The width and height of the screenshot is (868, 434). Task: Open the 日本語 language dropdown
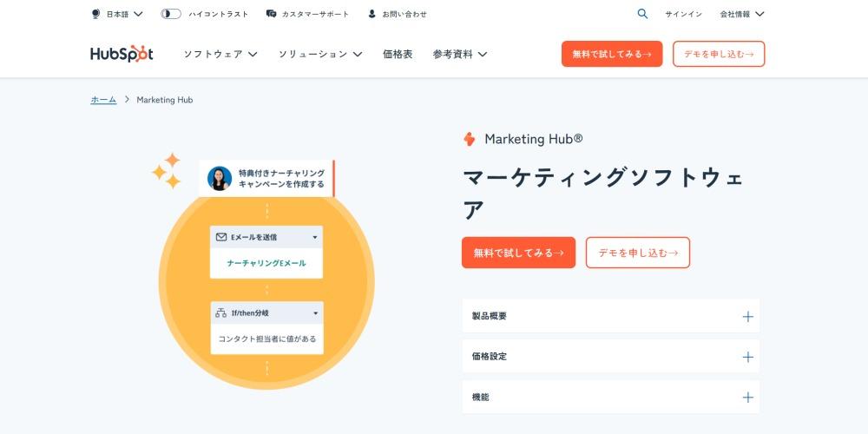click(124, 14)
